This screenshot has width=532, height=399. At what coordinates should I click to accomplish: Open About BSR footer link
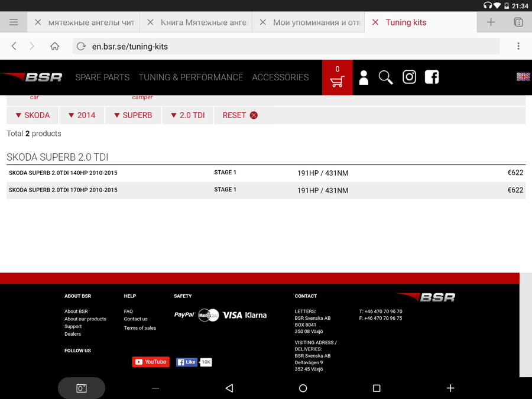pyautogui.click(x=76, y=312)
